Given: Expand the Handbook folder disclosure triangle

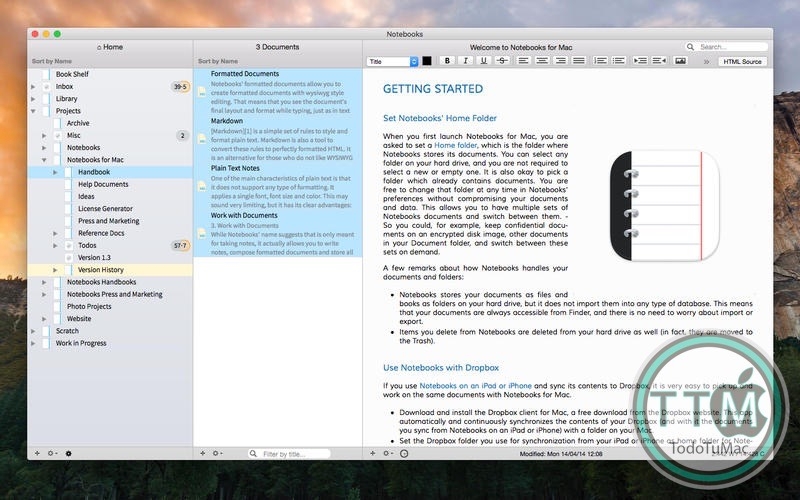Looking at the screenshot, I should (56, 172).
